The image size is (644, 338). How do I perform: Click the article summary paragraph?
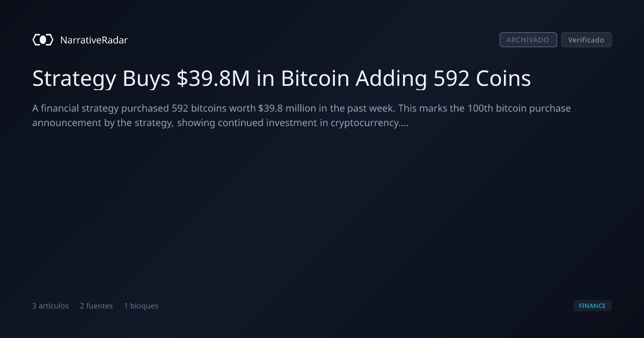point(302,115)
